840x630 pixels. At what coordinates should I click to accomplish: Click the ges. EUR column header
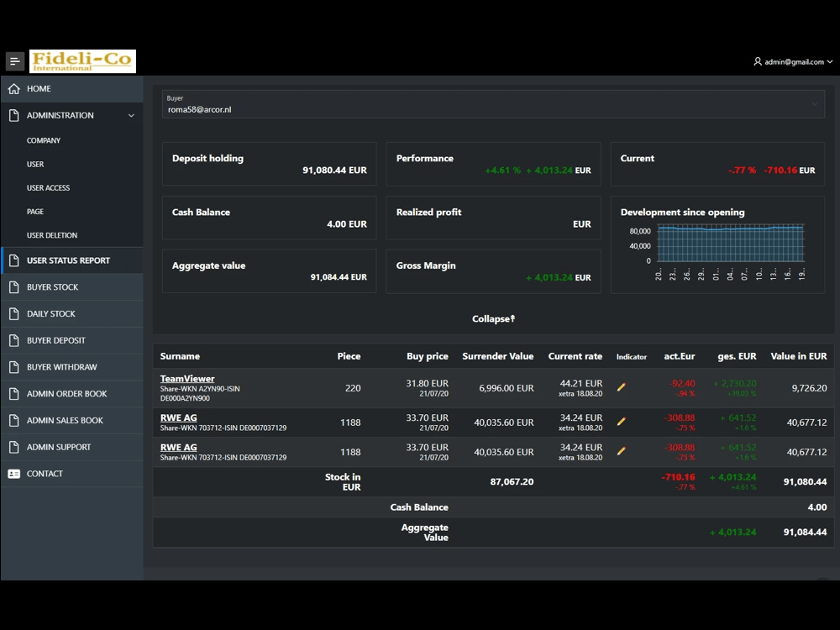(737, 356)
